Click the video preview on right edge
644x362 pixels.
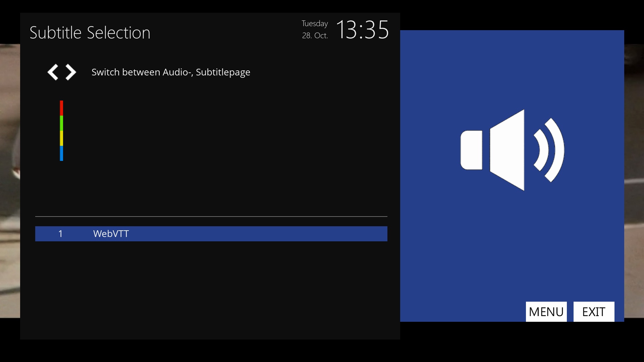click(x=634, y=181)
